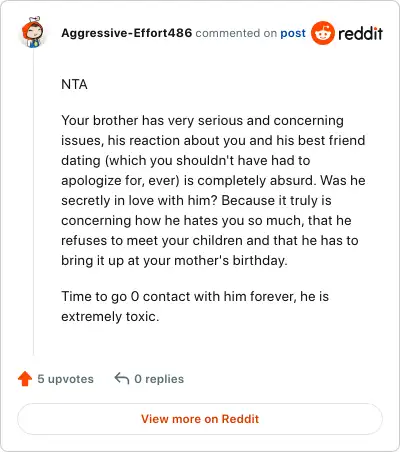Click the line starting 'Your brother has very serious'

[x=202, y=121]
